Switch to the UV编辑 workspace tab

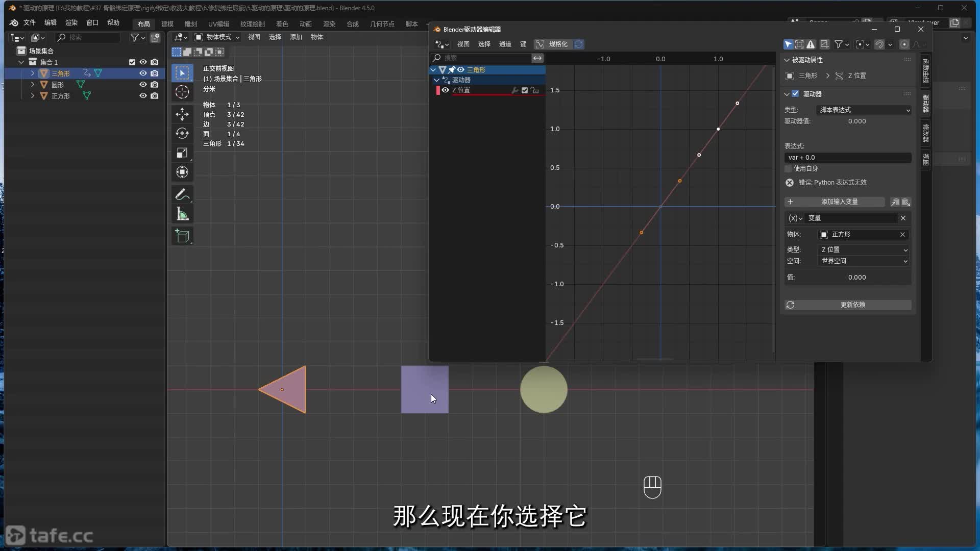tap(218, 24)
